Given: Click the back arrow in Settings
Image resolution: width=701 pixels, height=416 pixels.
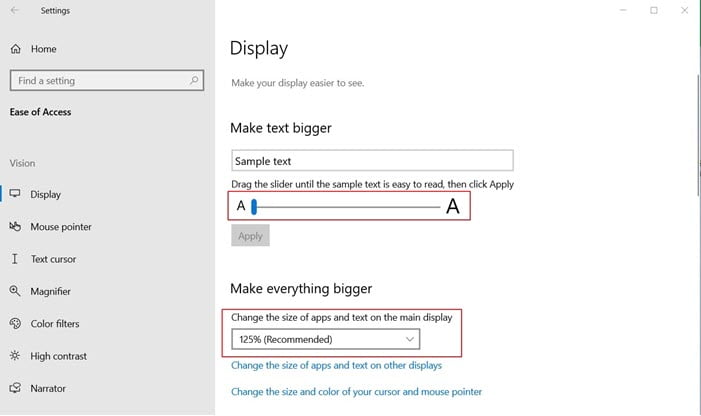Looking at the screenshot, I should 15,10.
